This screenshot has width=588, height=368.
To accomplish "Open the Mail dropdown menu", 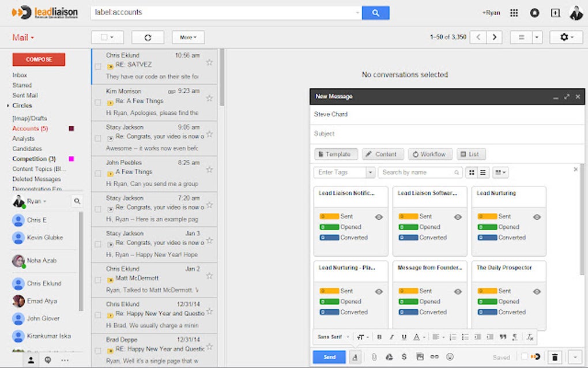I will tap(22, 37).
